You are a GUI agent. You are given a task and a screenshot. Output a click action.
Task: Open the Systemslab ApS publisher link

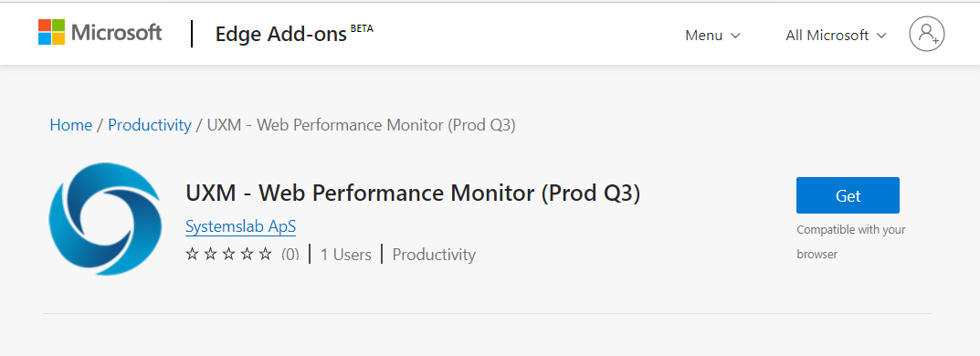pos(240,226)
